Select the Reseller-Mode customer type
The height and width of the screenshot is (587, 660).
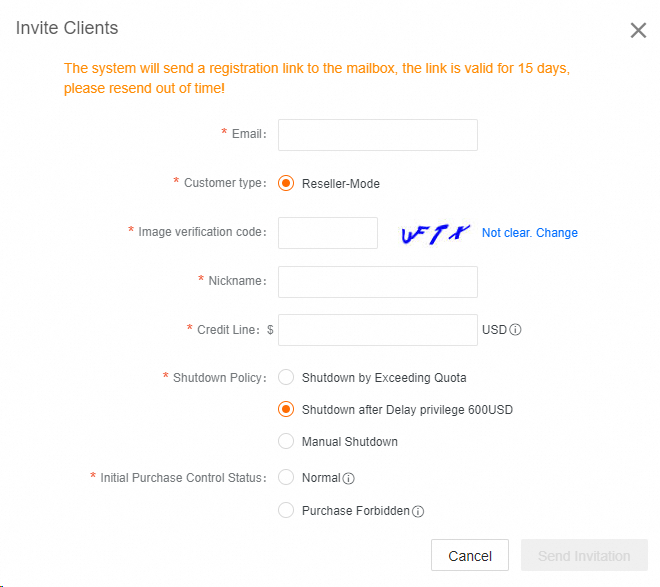(286, 183)
